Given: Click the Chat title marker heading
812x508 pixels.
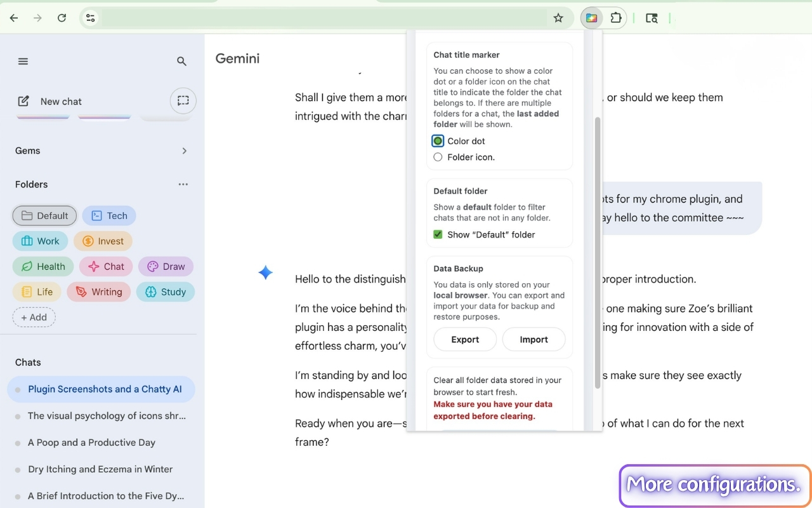Looking at the screenshot, I should 466,55.
